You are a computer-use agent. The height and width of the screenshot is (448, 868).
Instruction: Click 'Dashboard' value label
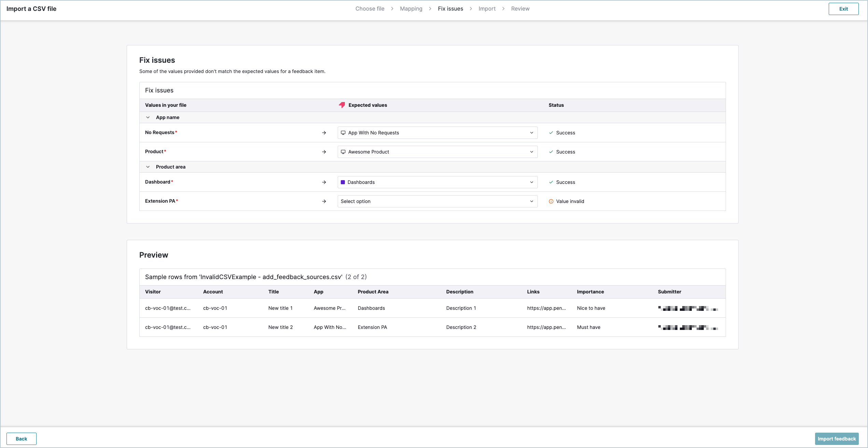tap(158, 182)
